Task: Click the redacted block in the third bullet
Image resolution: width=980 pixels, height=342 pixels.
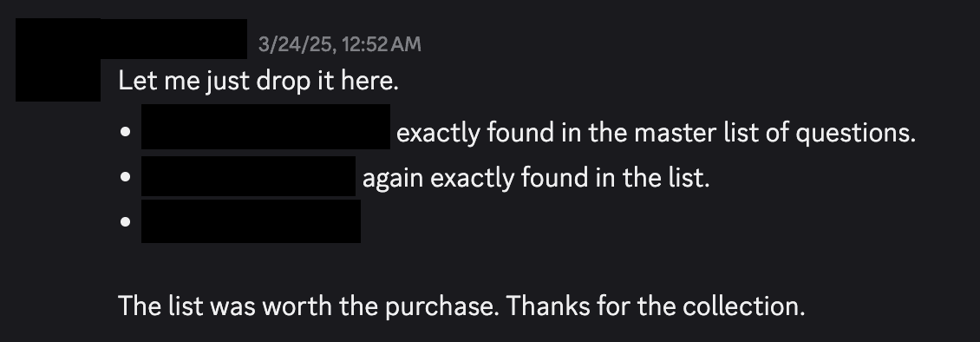Action: [251, 221]
